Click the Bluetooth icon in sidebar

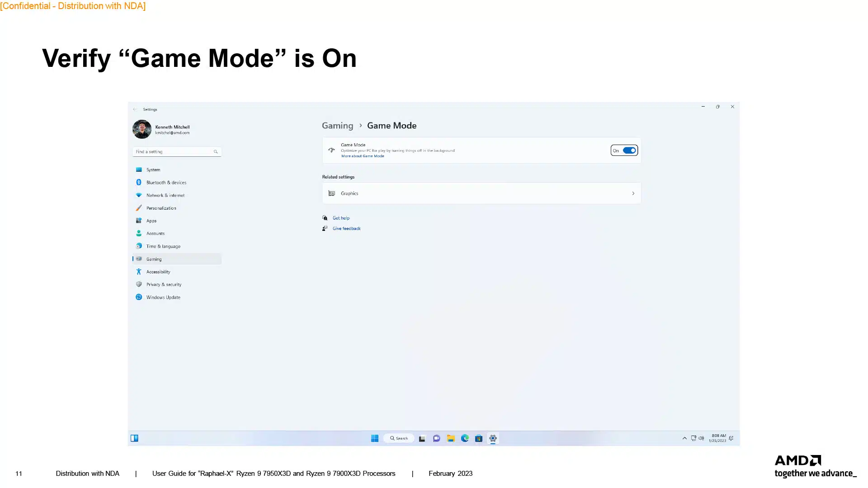(139, 182)
